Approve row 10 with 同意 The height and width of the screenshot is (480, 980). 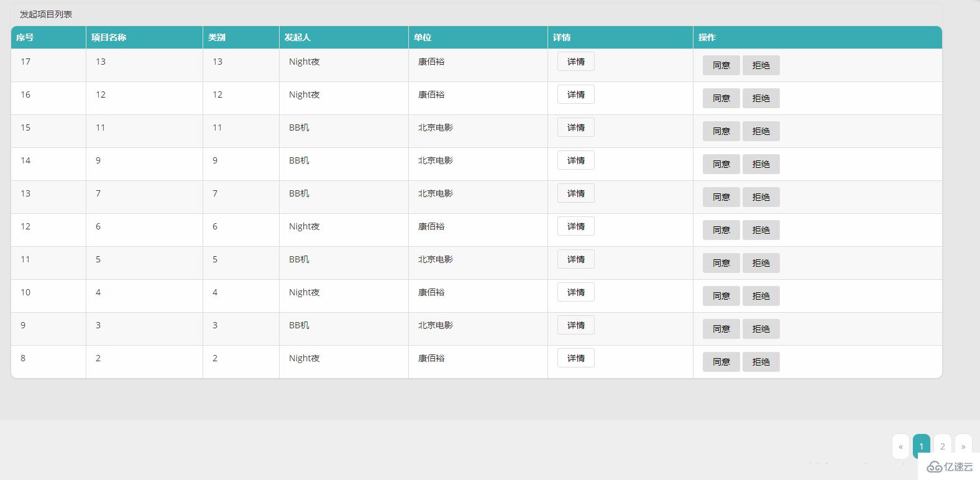pos(721,296)
